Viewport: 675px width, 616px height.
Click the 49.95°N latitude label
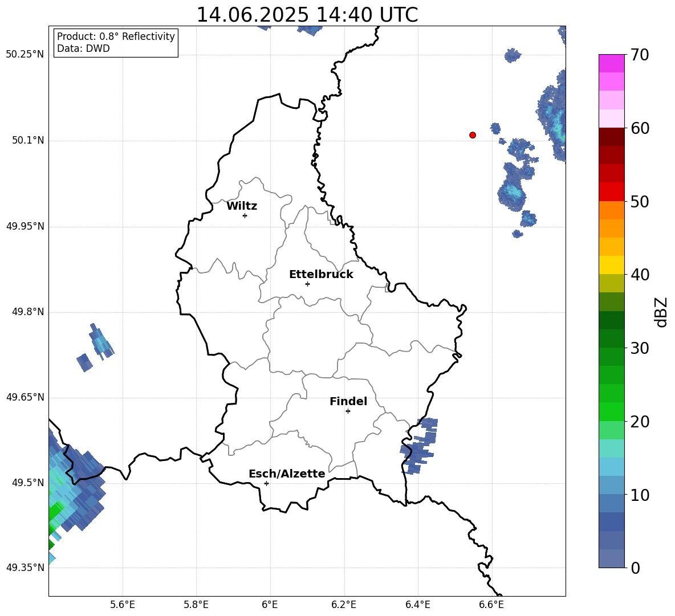point(25,226)
